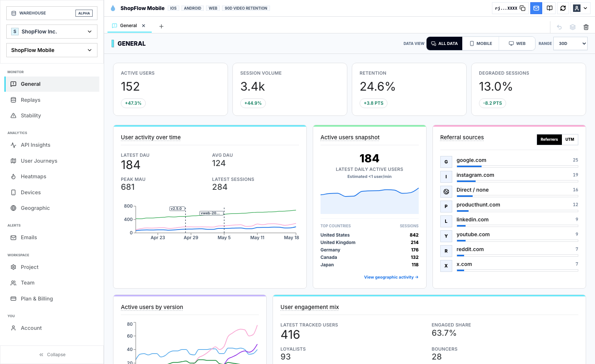This screenshot has height=364, width=595.
Task: Delete dashboard with trash icon
Action: [586, 27]
